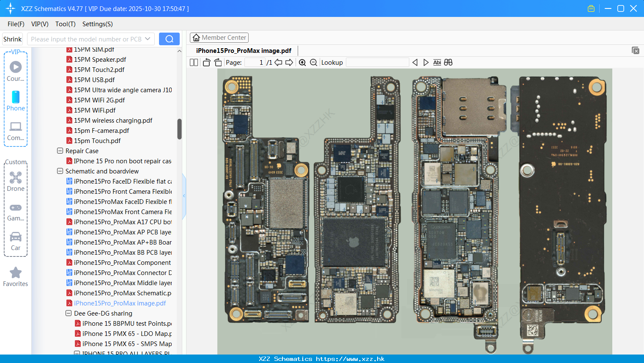Click the XZZ star logo in title bar
The width and height of the screenshot is (644, 363).
point(11,8)
